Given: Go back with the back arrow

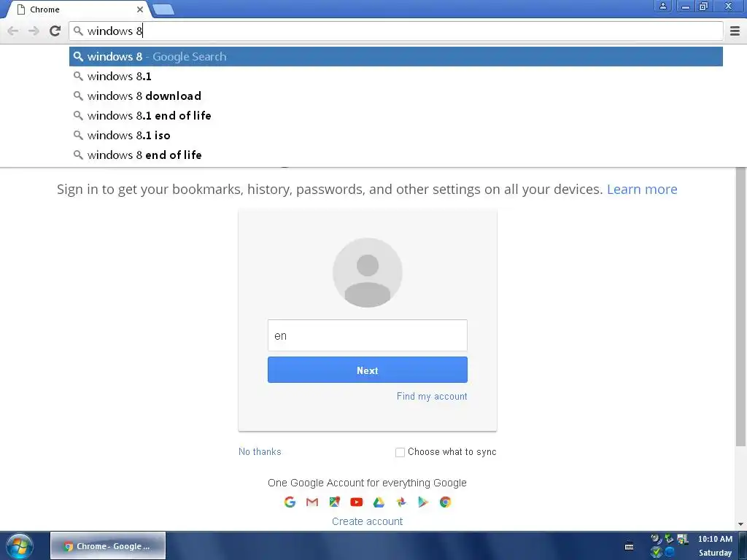Looking at the screenshot, I should pos(13,31).
